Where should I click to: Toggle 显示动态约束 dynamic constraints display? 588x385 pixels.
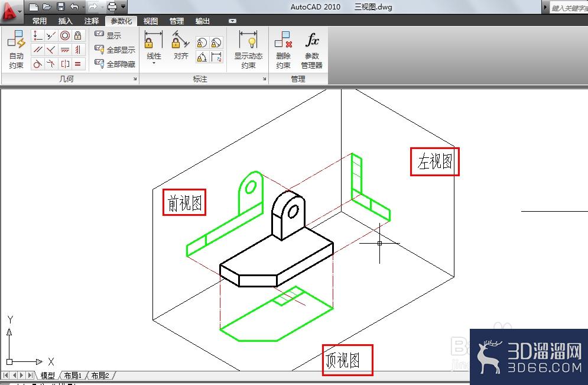tap(248, 50)
